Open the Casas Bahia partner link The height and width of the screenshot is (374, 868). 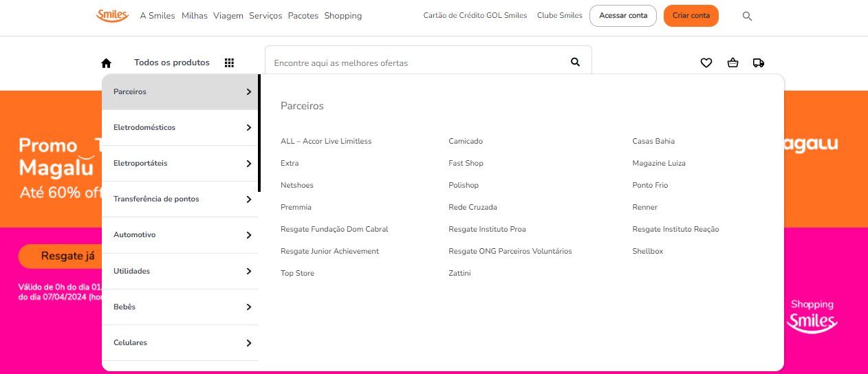click(x=653, y=141)
